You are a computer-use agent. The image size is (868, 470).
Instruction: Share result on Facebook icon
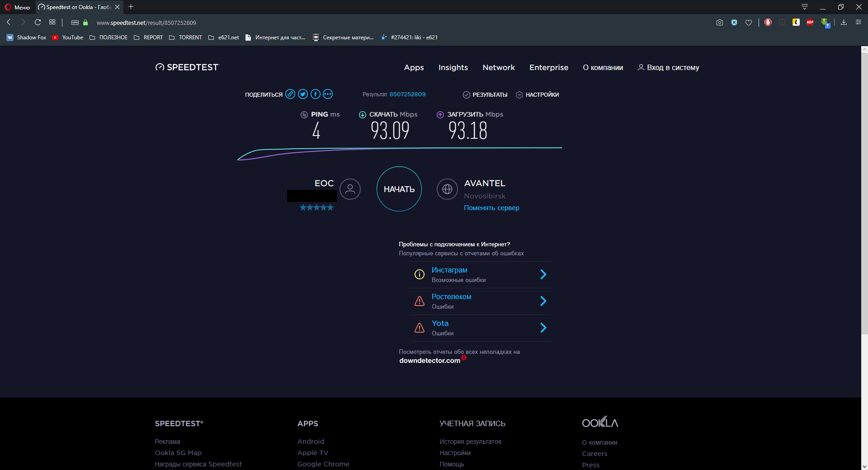click(316, 94)
